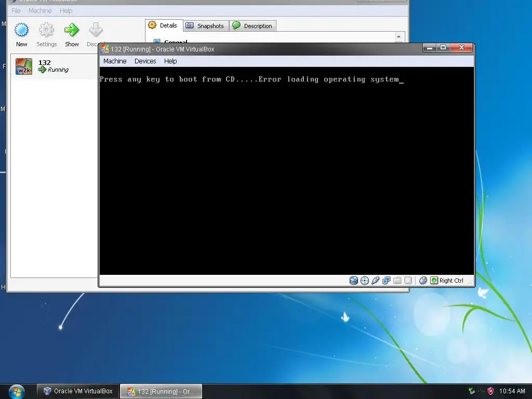Click the green Show arrow icon
This screenshot has width=532, height=399.
(72, 30)
